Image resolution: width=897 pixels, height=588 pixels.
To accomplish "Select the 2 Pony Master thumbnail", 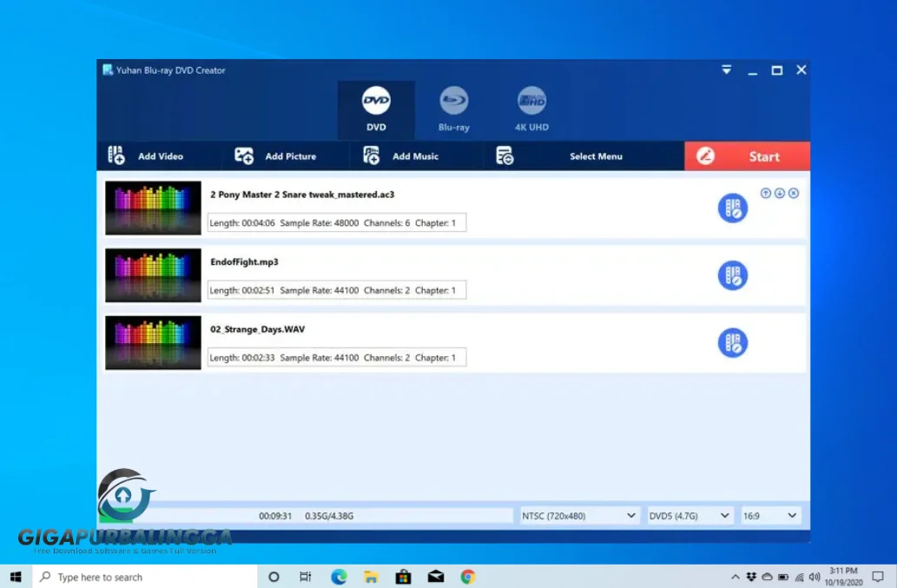I will click(x=154, y=208).
